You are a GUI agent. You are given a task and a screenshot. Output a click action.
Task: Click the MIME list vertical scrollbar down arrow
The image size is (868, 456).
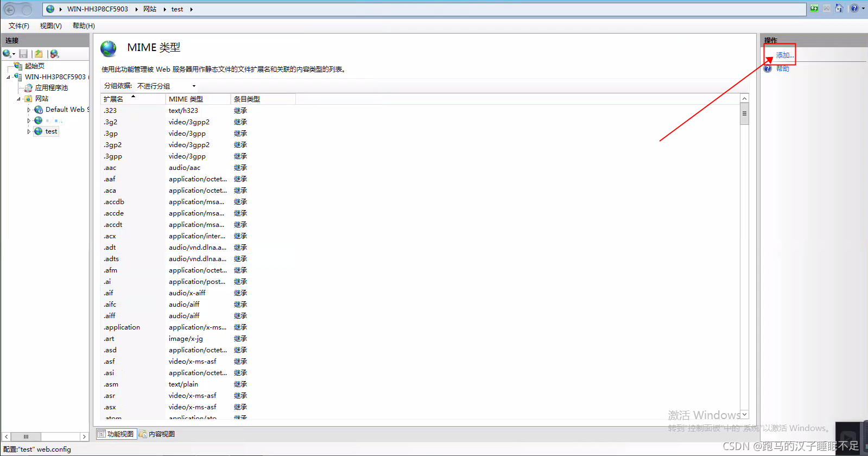click(744, 414)
